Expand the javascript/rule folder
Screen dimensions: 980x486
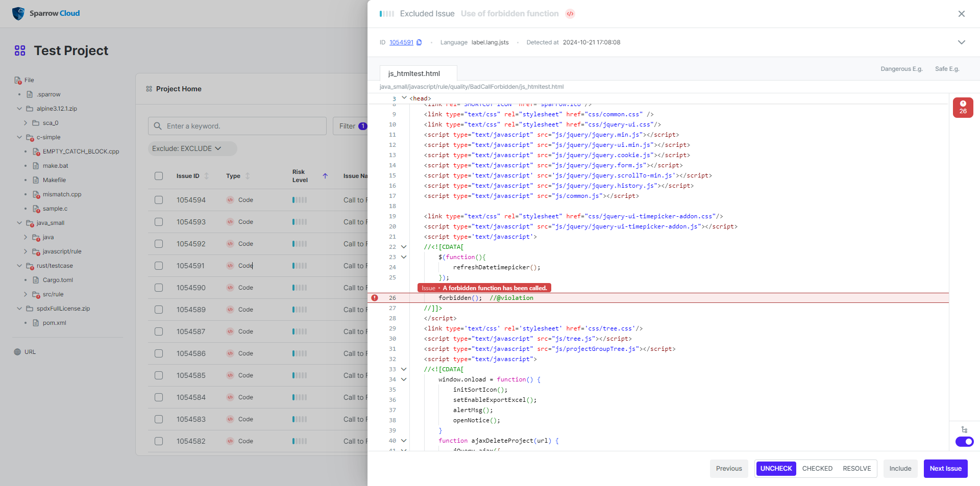pyautogui.click(x=26, y=251)
